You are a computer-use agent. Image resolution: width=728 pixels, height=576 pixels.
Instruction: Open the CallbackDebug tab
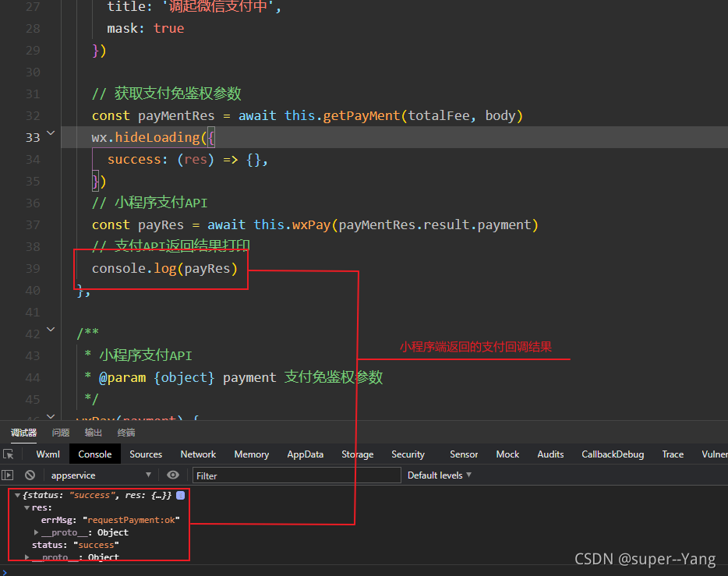[613, 454]
